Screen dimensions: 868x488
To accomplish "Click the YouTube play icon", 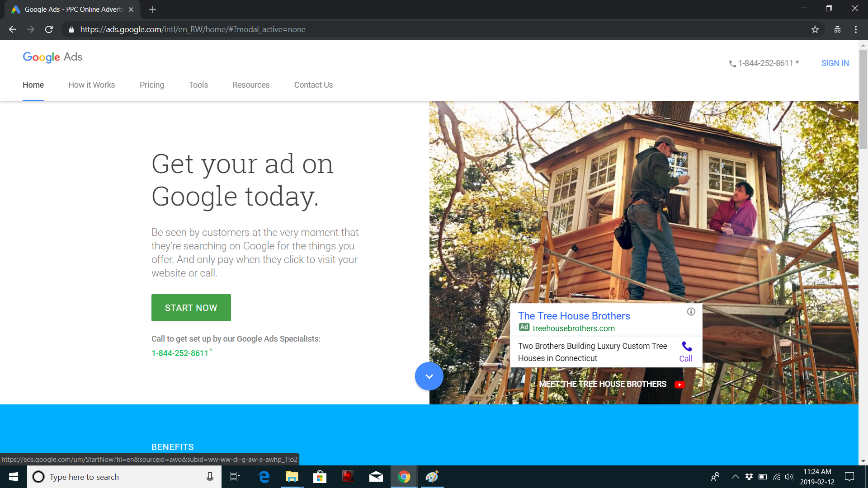I will (x=679, y=385).
